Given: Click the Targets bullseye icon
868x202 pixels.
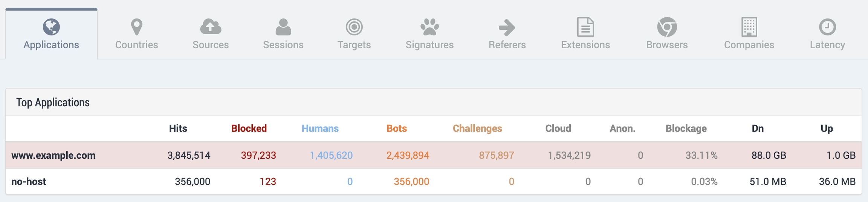Looking at the screenshot, I should pyautogui.click(x=354, y=27).
